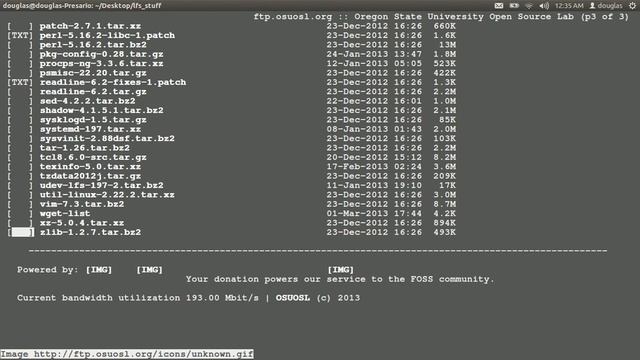Click first [IMG] link after Powered by
Screen dimensions: 640x360
coord(99,270)
